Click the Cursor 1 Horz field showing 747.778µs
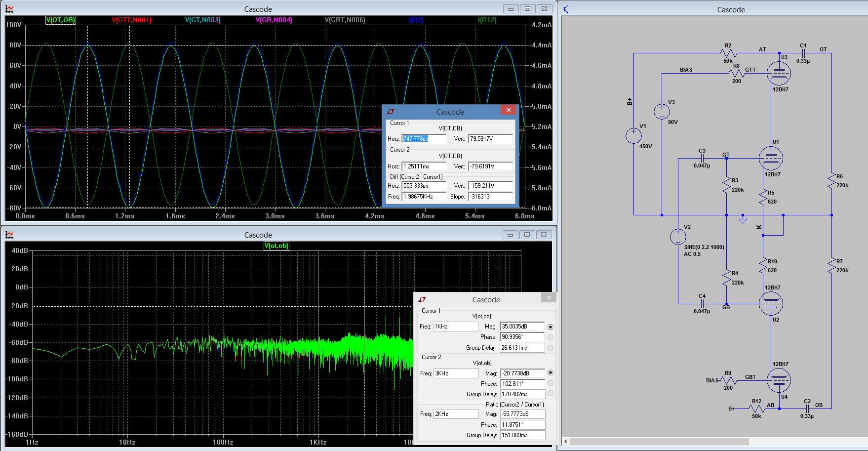The image size is (868, 451). click(x=424, y=139)
